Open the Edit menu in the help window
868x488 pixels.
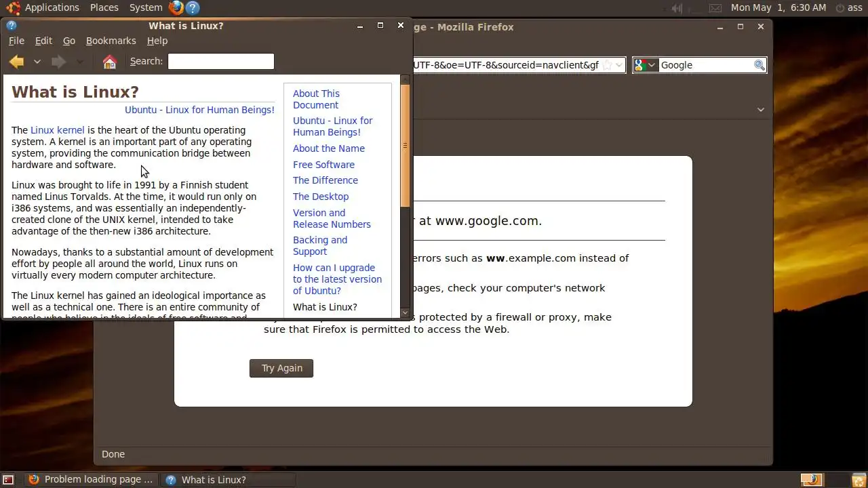pyautogui.click(x=43, y=41)
